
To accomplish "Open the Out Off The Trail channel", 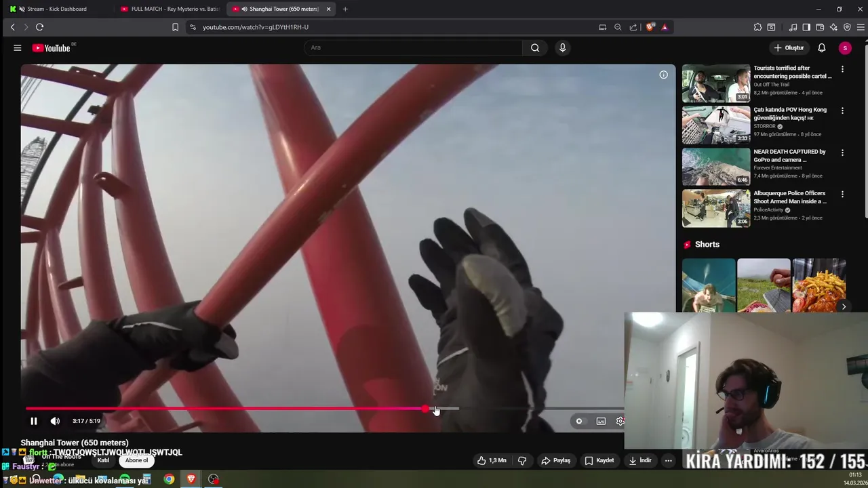I will 771,85.
